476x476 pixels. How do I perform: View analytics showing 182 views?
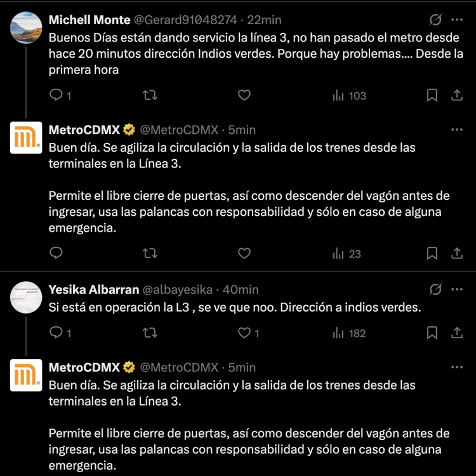coord(349,333)
